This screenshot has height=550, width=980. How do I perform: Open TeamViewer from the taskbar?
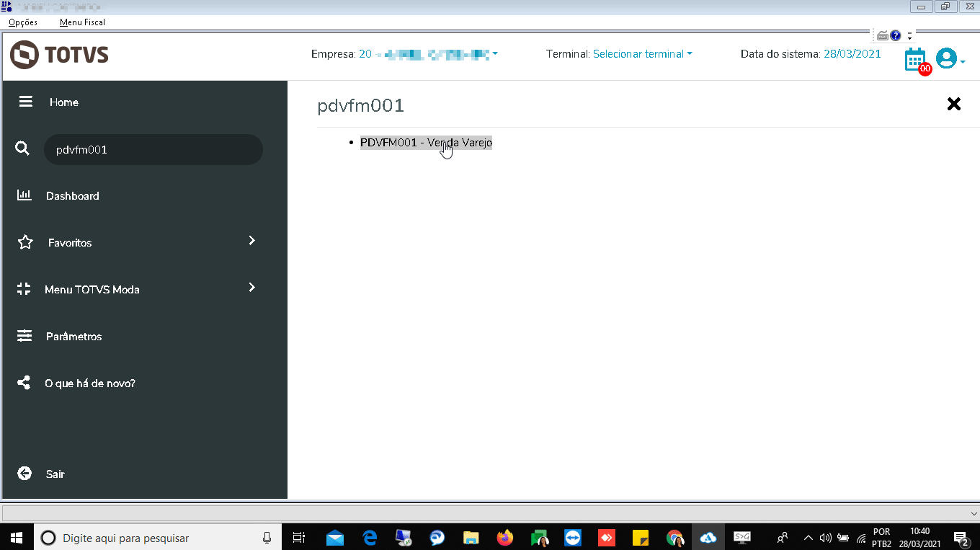573,538
